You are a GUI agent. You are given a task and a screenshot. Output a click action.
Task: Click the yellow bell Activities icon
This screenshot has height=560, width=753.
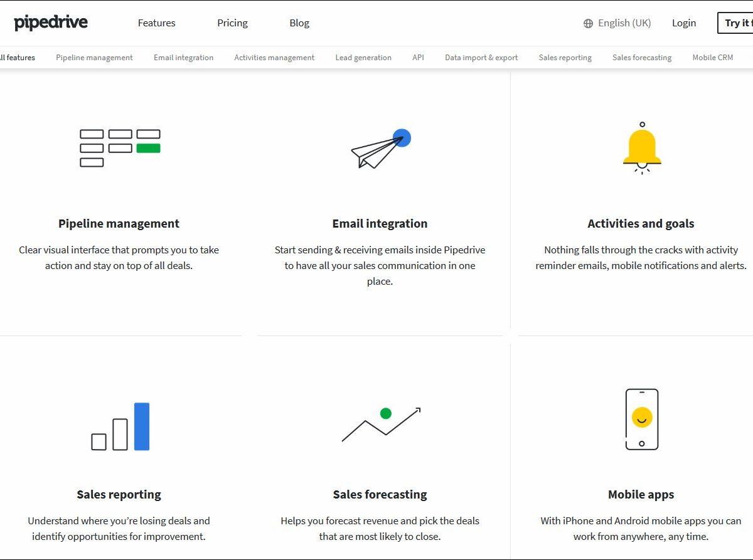coord(641,148)
